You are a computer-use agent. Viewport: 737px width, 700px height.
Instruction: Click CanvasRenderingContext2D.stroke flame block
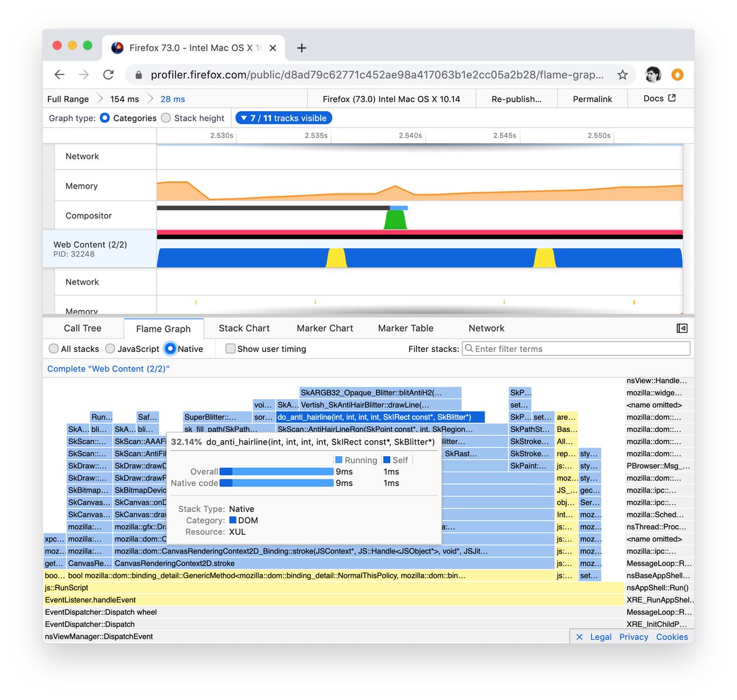pos(333,563)
